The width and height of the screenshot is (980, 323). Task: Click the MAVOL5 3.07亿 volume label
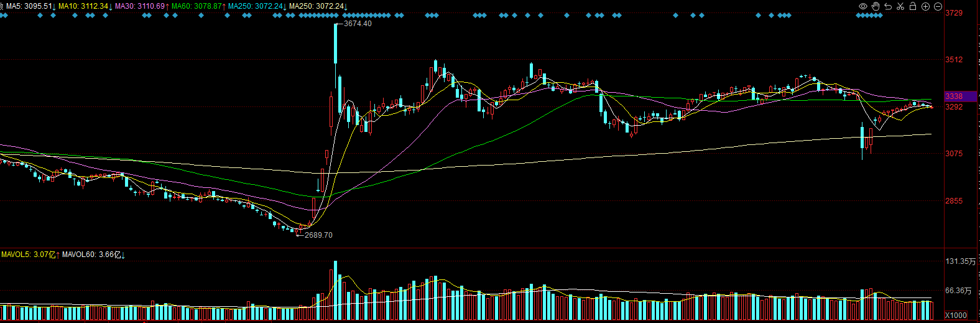click(29, 255)
